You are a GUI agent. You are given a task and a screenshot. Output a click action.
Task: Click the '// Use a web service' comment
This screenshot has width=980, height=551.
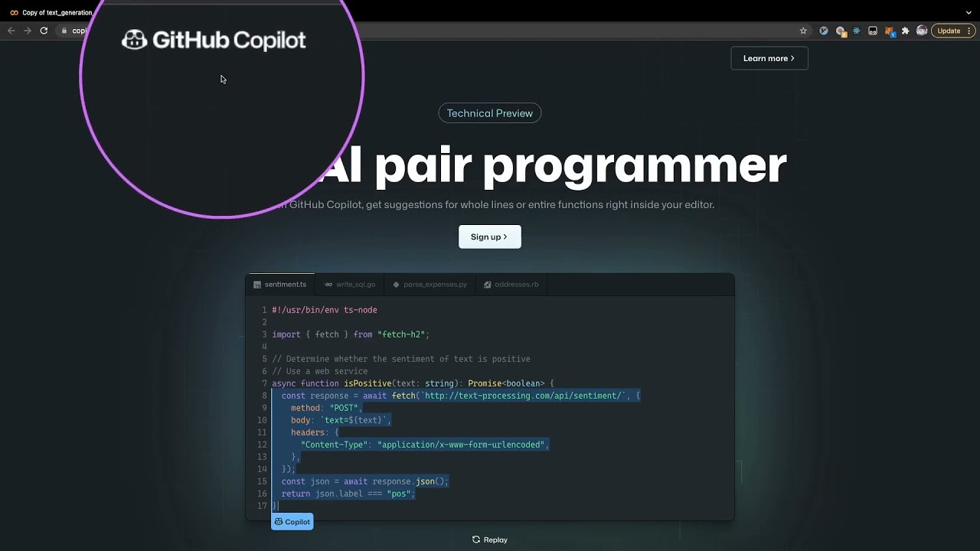[x=320, y=371]
